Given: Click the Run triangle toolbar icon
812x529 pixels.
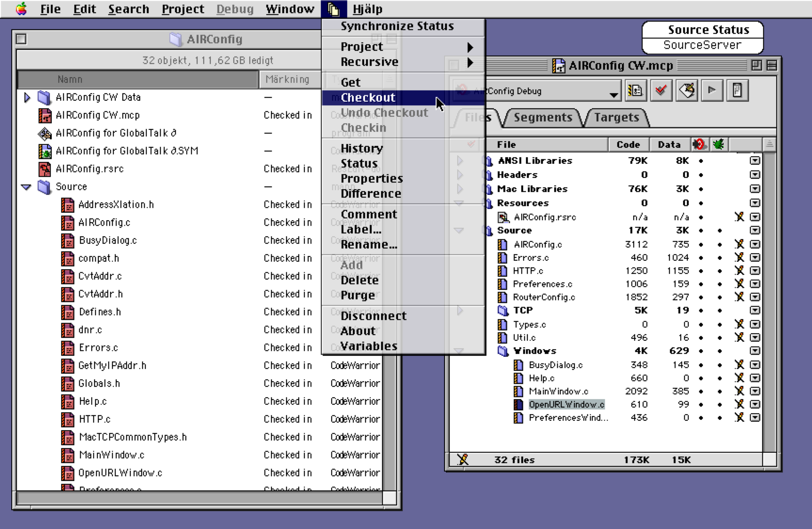Looking at the screenshot, I should coord(712,90).
